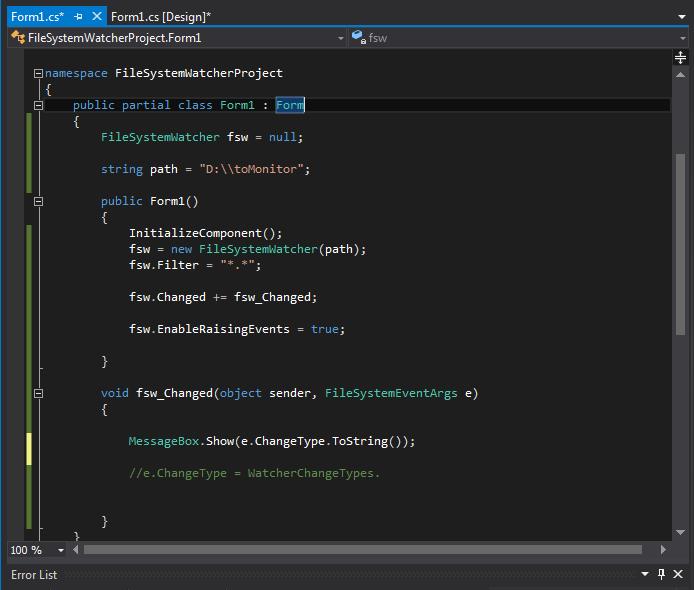The height and width of the screenshot is (590, 694).
Task: Click the "D:\\toMonitor" string literal
Action: (251, 169)
